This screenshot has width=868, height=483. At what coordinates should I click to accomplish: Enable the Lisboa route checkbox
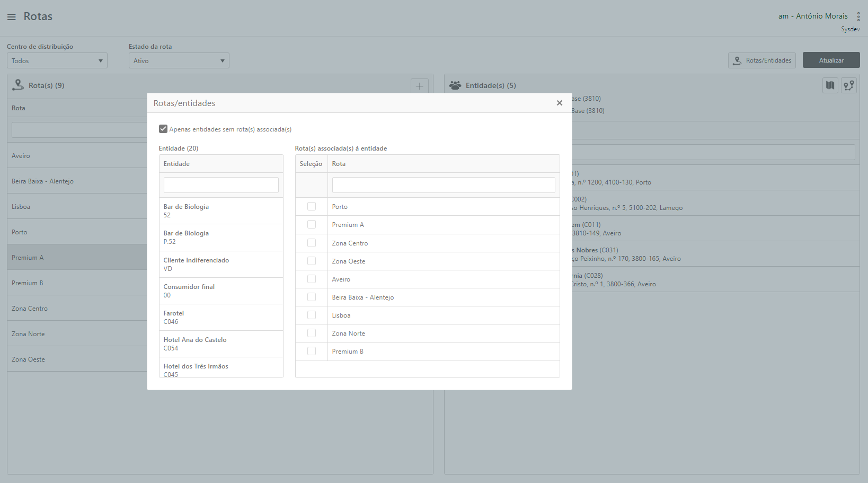pyautogui.click(x=312, y=315)
